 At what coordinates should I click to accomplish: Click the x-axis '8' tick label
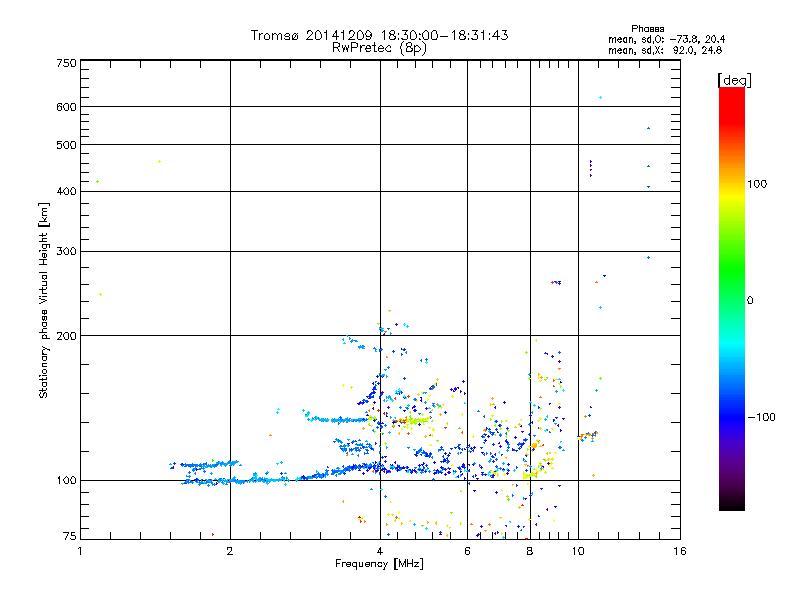pos(530,551)
